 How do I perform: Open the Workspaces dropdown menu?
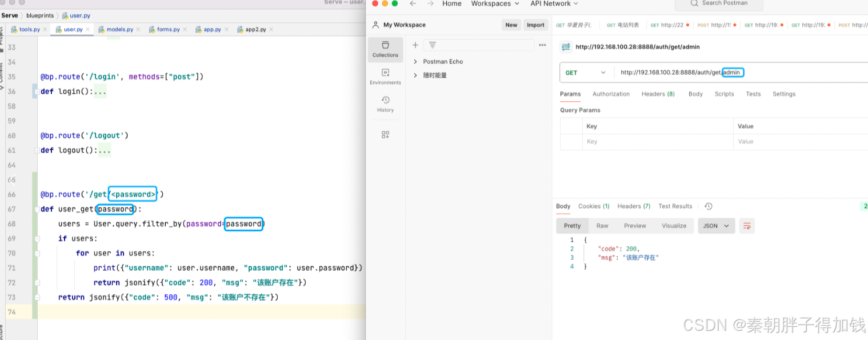[495, 3]
